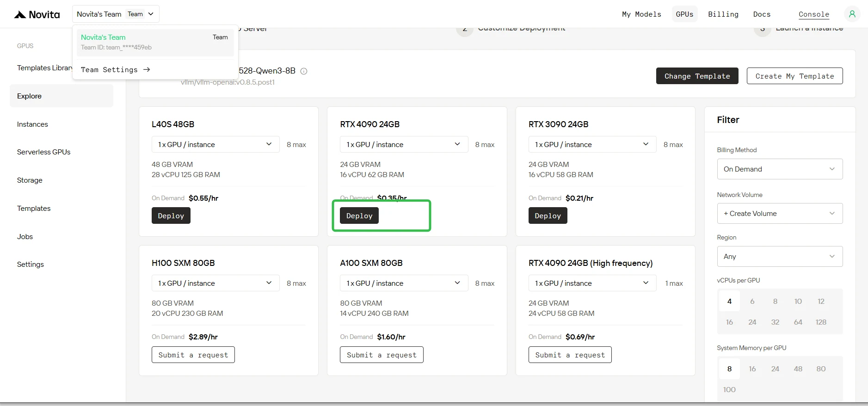This screenshot has width=868, height=406.
Task: Open Billing in the top navigation
Action: [723, 14]
